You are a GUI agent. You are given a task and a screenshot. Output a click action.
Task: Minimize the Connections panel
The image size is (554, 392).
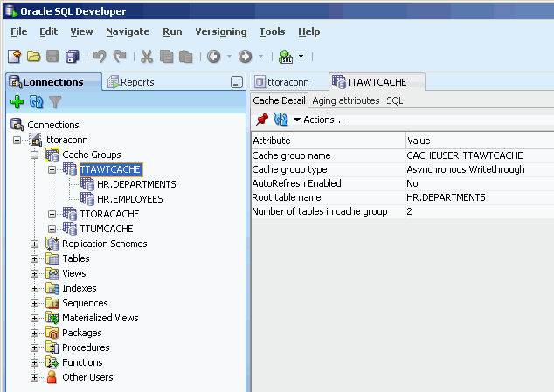[x=237, y=82]
